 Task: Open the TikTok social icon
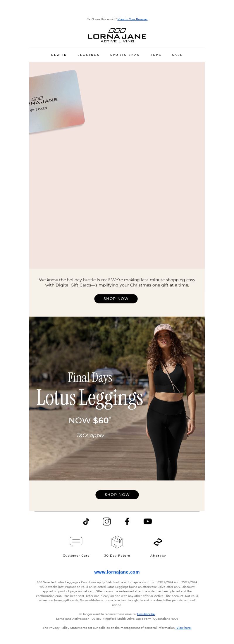pos(86,521)
